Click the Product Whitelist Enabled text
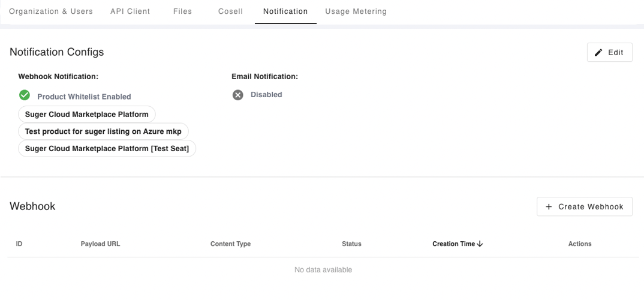This screenshot has width=644, height=300. coord(84,97)
